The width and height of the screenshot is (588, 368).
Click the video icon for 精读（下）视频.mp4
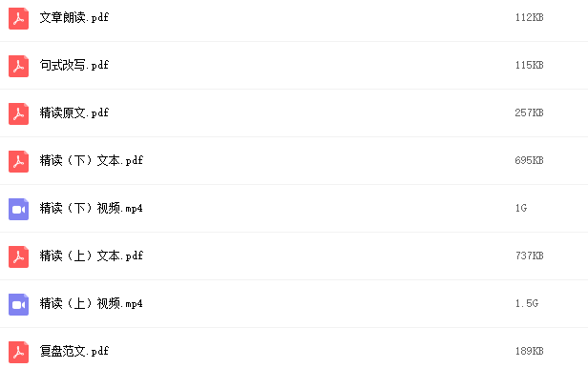[x=19, y=210]
